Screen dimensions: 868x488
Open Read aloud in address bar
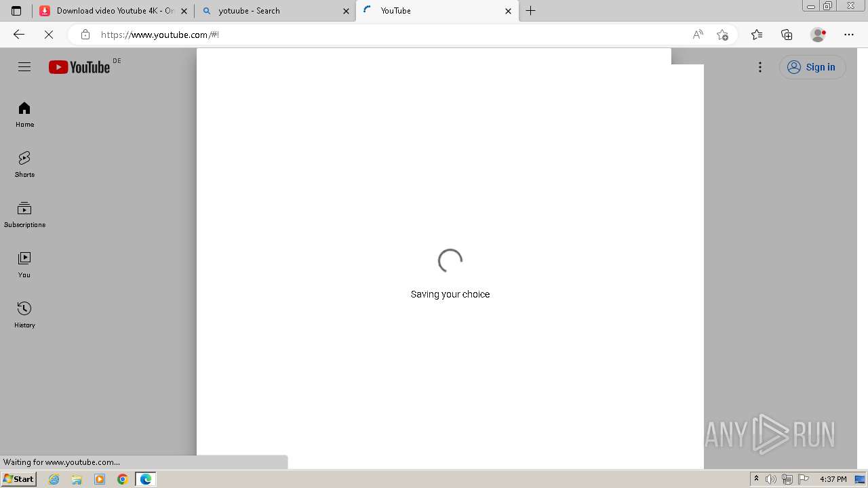[698, 35]
